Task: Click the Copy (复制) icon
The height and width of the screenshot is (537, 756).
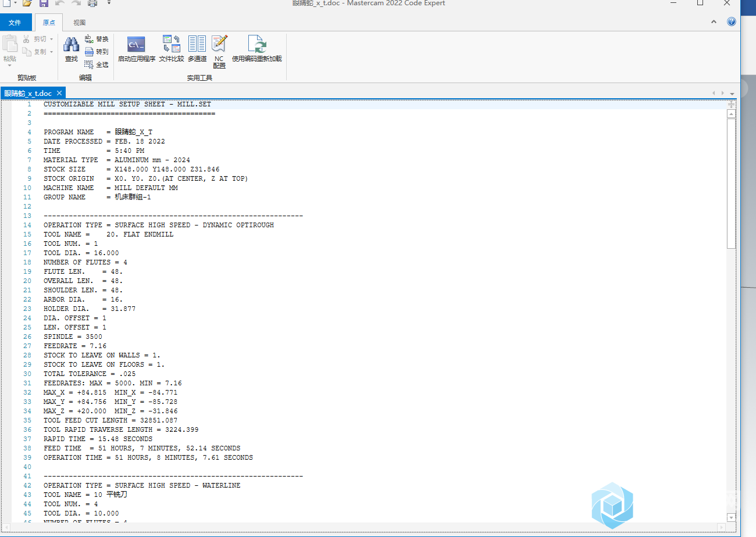Action: pyautogui.click(x=26, y=52)
